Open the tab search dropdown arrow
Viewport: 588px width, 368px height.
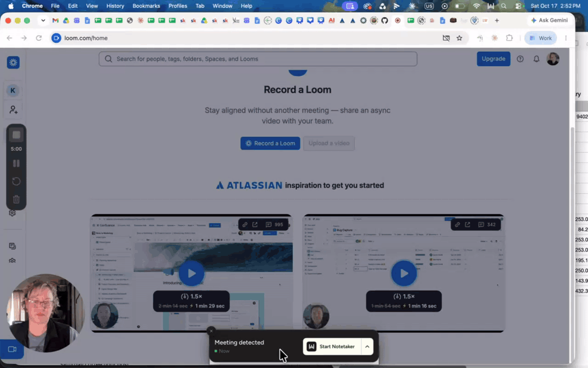coord(43,20)
